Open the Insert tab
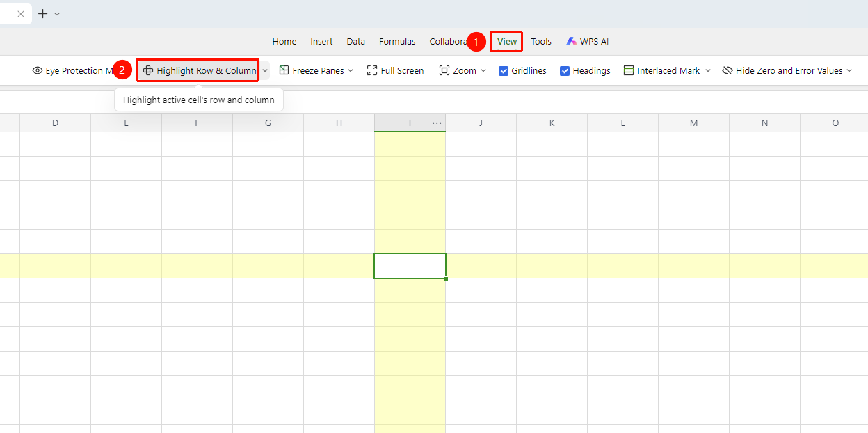868x433 pixels. [321, 41]
